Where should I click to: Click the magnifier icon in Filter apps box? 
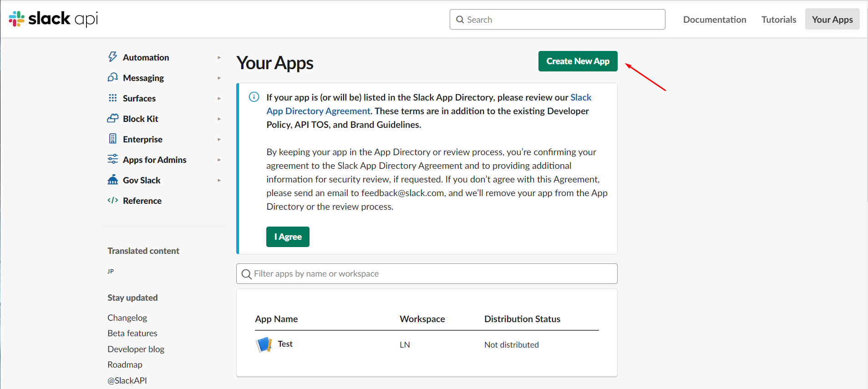(246, 274)
